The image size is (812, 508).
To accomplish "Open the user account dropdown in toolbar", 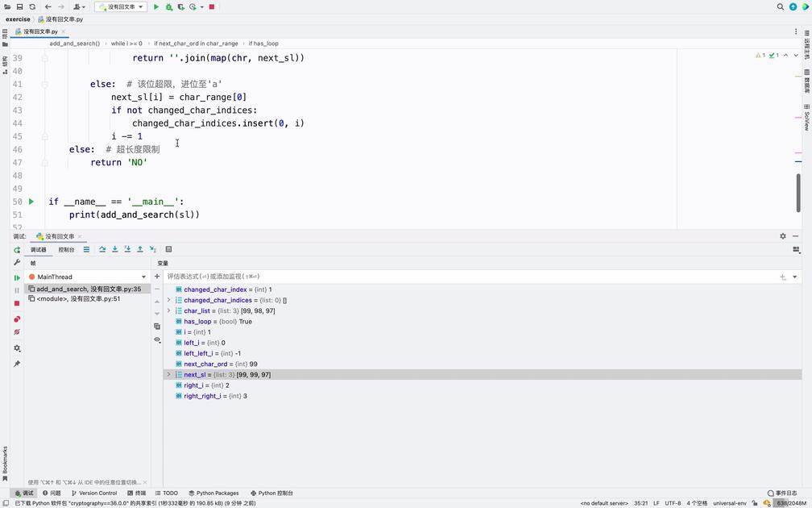I will coord(79,6).
